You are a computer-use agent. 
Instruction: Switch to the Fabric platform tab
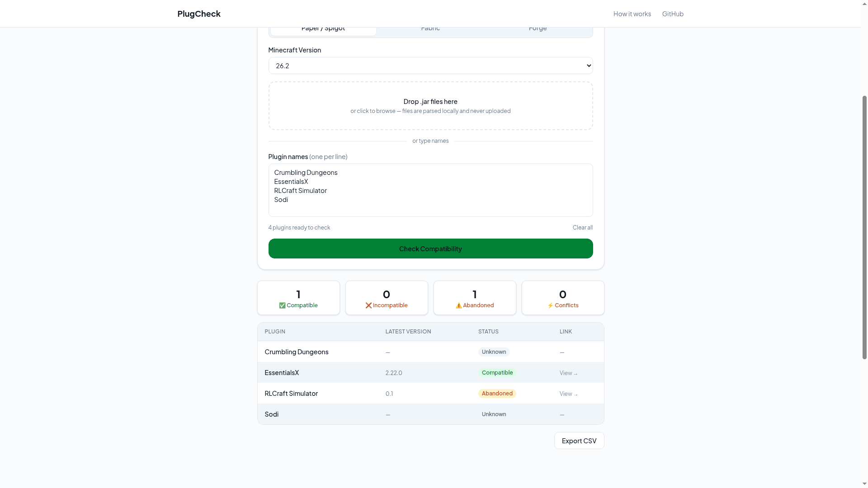pyautogui.click(x=430, y=31)
